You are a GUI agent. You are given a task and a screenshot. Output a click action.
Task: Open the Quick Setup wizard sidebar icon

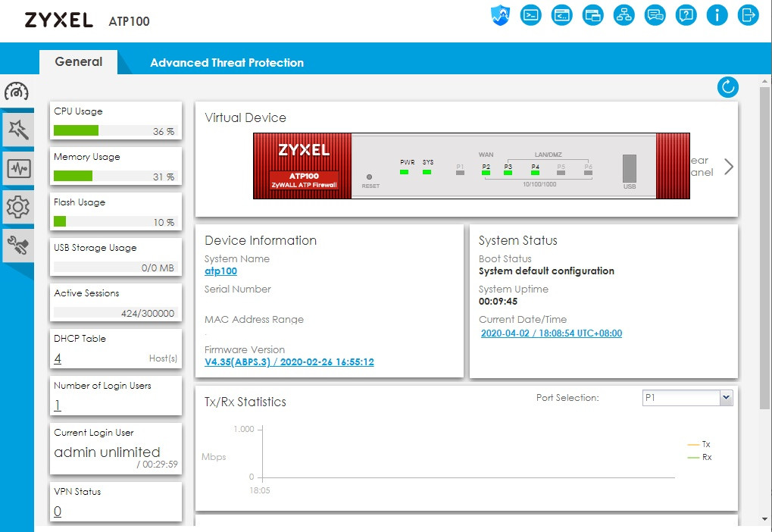pos(17,130)
